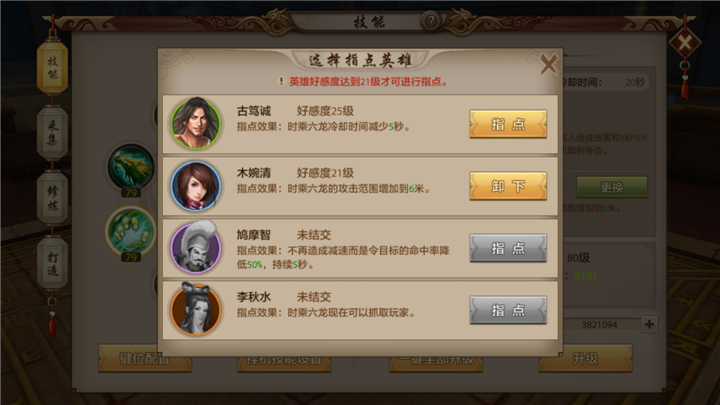Image resolution: width=720 pixels, height=405 pixels.
Task: Close the 选择指点英雄 dialog
Action: pyautogui.click(x=548, y=64)
